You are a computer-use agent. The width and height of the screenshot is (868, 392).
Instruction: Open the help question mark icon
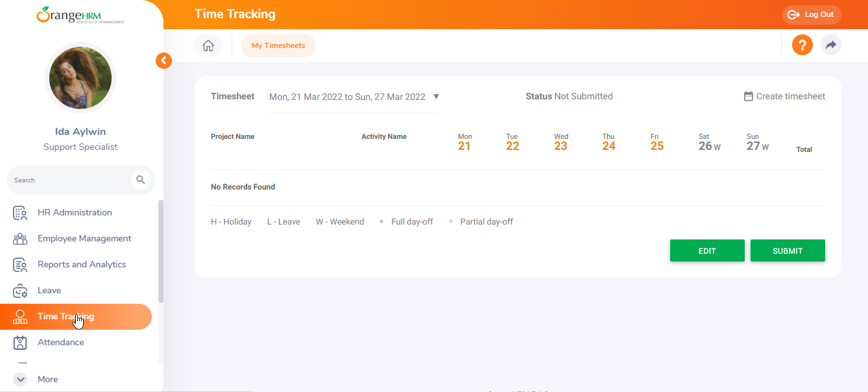(x=802, y=45)
